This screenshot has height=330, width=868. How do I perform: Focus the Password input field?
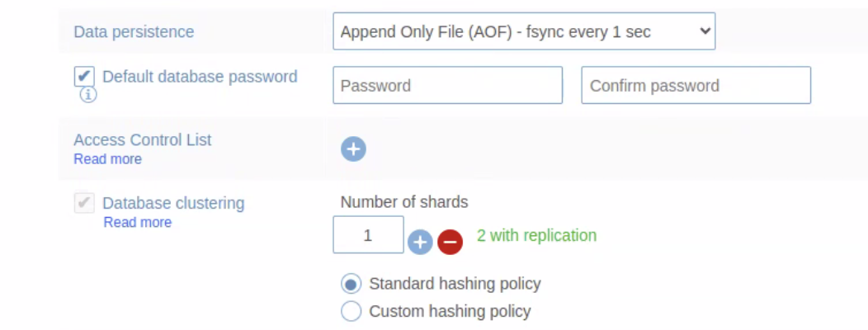pos(447,86)
